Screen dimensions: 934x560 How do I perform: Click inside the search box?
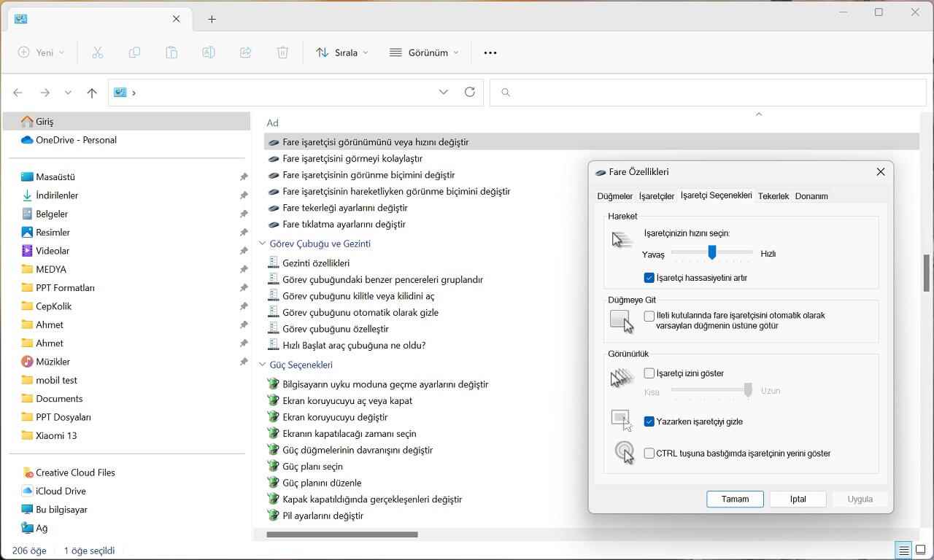(x=708, y=93)
